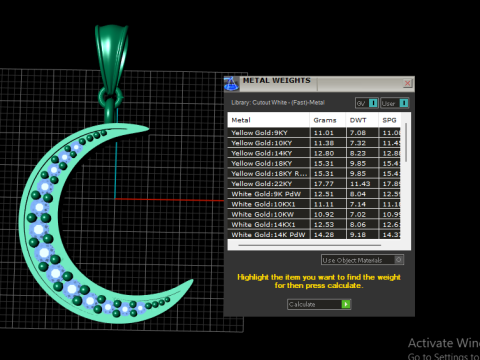Click the SPG column header
480x360 pixels.
390,120
